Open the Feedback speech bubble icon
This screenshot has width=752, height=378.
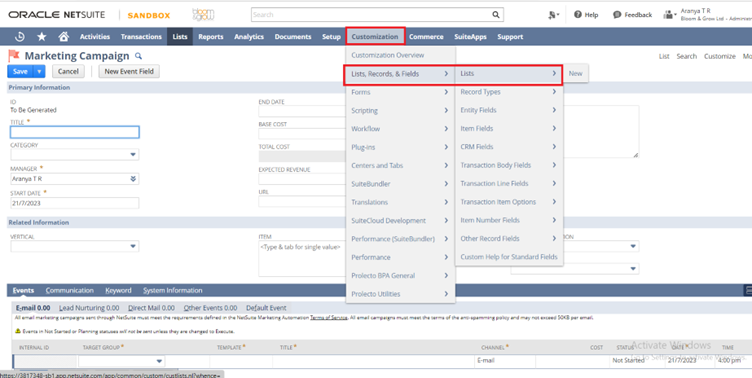pos(617,15)
